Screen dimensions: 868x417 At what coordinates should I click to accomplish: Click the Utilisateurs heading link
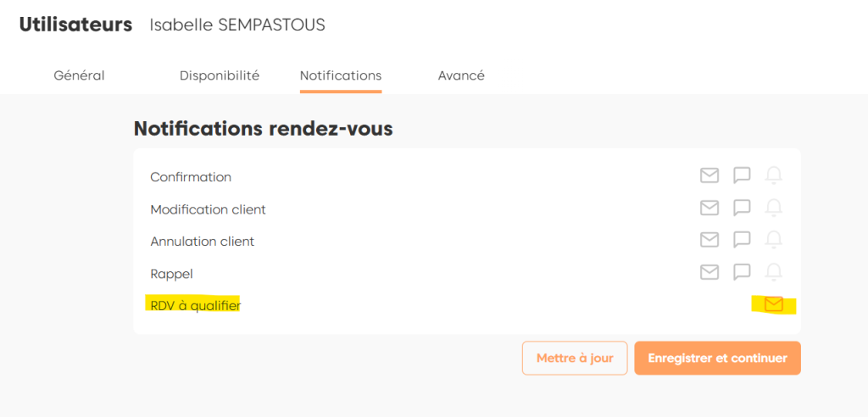tap(76, 25)
